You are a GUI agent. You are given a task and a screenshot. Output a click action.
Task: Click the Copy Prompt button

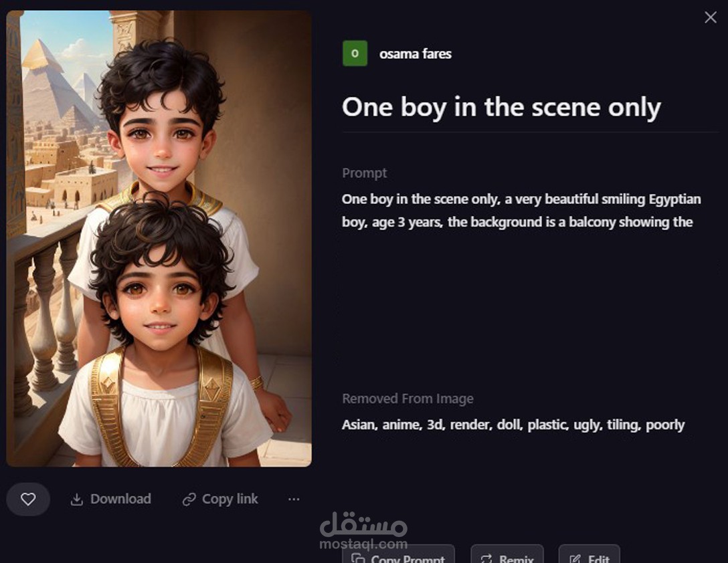[x=399, y=556]
